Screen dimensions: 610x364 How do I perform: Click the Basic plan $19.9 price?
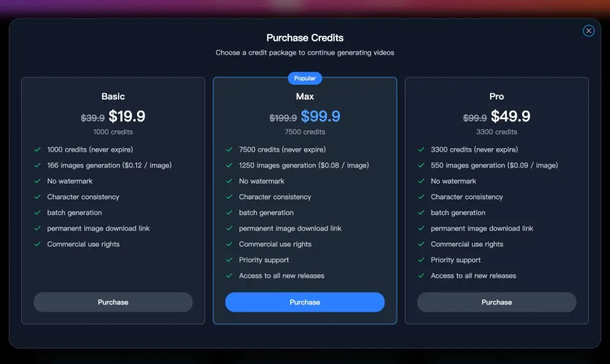(x=127, y=116)
